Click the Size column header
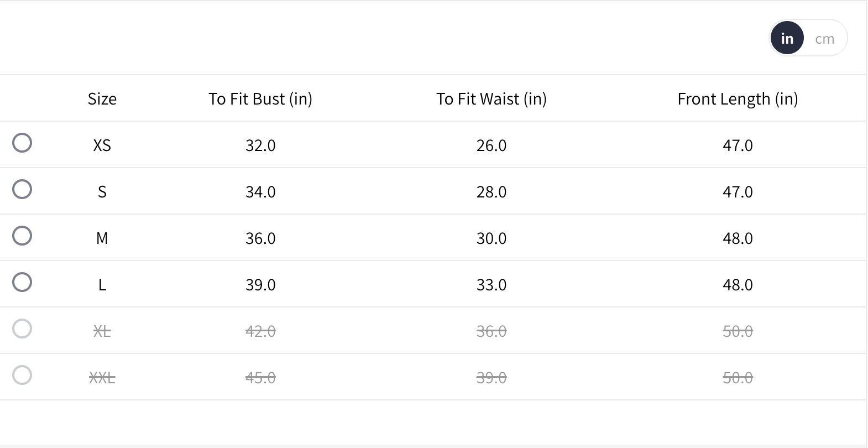Image resolution: width=868 pixels, height=448 pixels. 102,98
